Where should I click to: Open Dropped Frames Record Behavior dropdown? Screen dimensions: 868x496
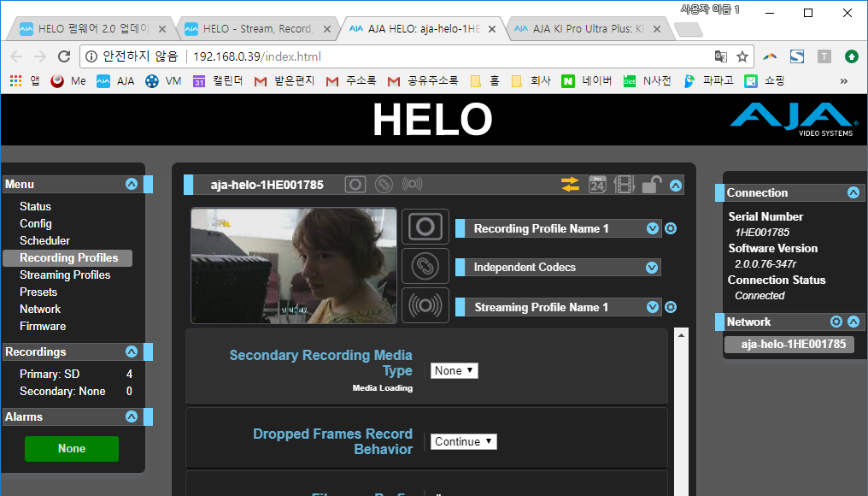click(x=463, y=442)
